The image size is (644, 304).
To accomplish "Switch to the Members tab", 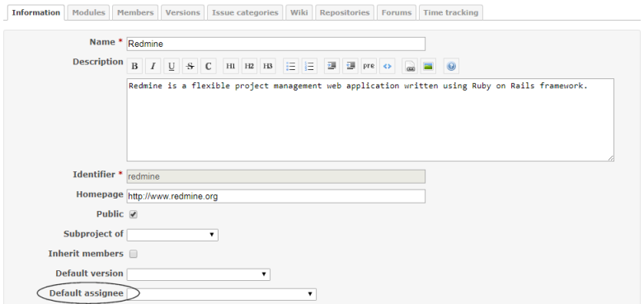I will coord(135,12).
